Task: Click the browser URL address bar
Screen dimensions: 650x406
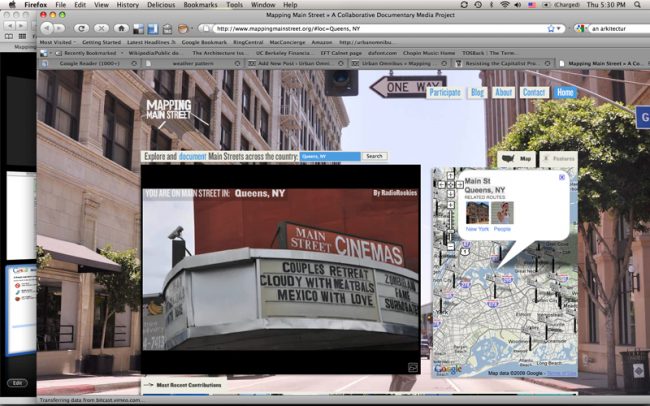Action: tap(379, 29)
